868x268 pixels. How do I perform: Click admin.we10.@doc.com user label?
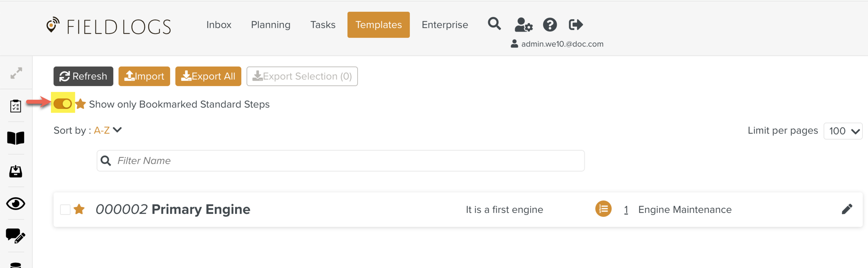pos(558,44)
